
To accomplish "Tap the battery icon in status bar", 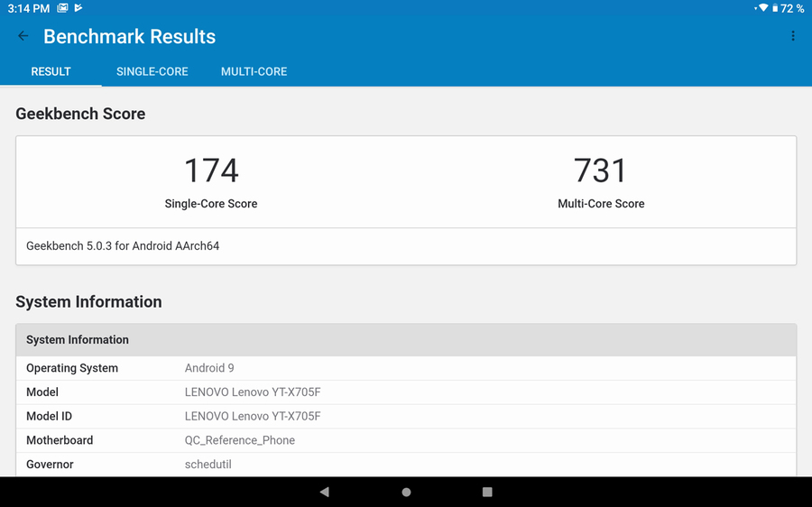I will click(775, 8).
